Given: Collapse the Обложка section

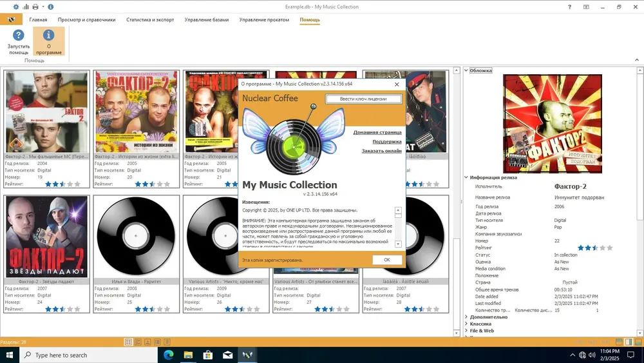Looking at the screenshot, I should [x=466, y=70].
